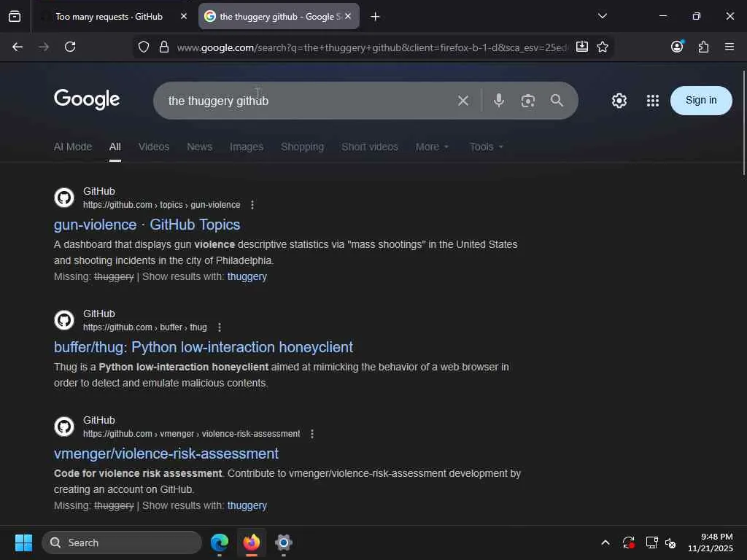This screenshot has width=747, height=560.
Task: Go back to the previous page
Action: 18,47
